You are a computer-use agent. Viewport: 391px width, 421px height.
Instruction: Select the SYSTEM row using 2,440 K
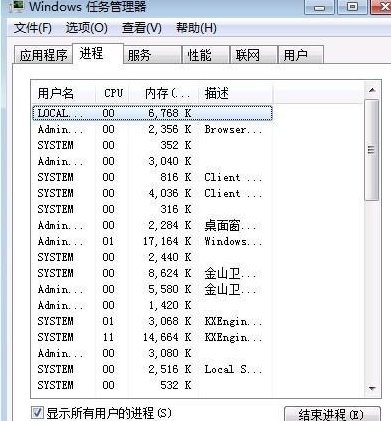point(153,257)
